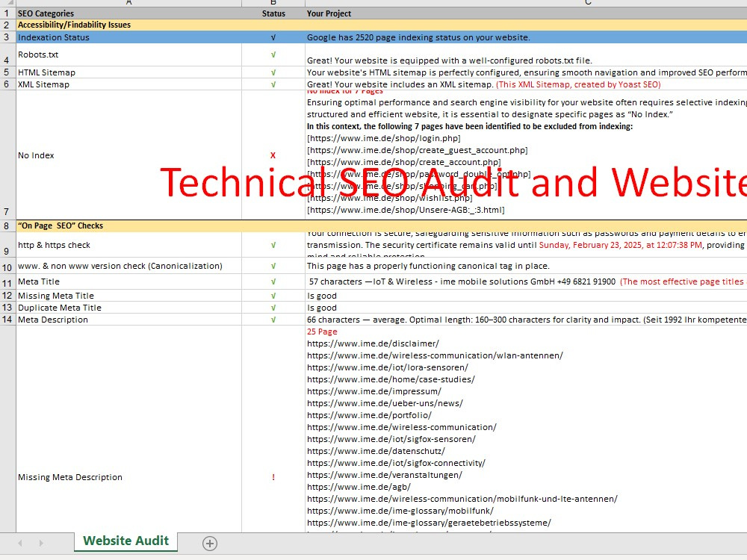
Task: Click the check mark status for Robots.txt
Action: pyautogui.click(x=273, y=55)
